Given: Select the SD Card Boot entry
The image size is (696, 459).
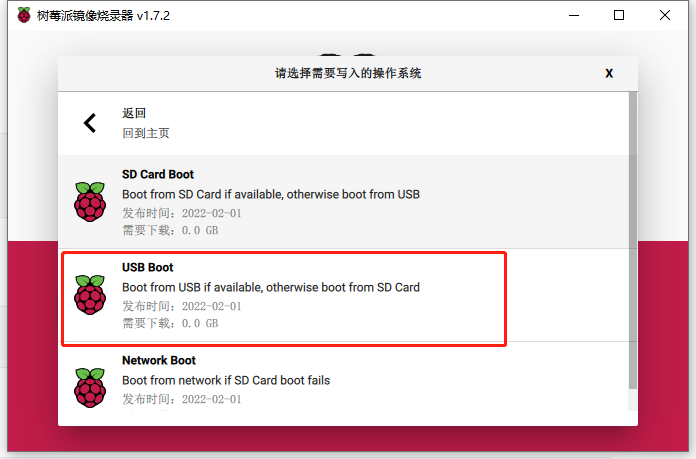Looking at the screenshot, I should click(343, 202).
